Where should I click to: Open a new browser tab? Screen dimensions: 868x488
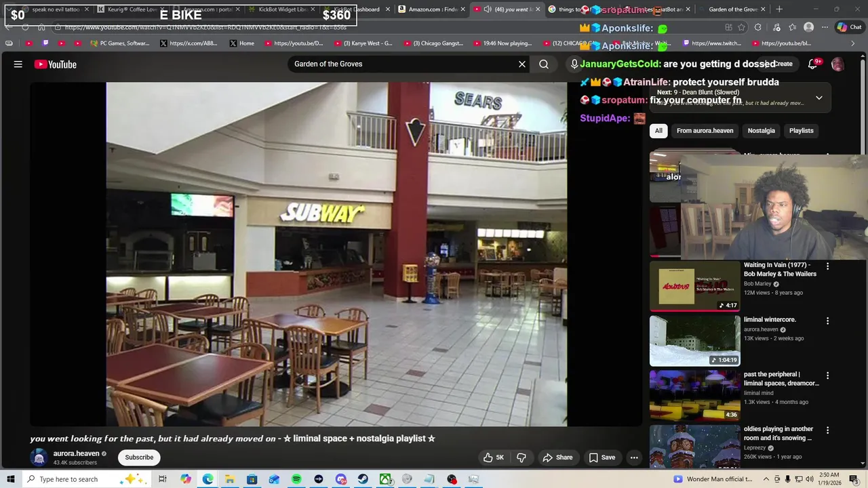pos(779,9)
